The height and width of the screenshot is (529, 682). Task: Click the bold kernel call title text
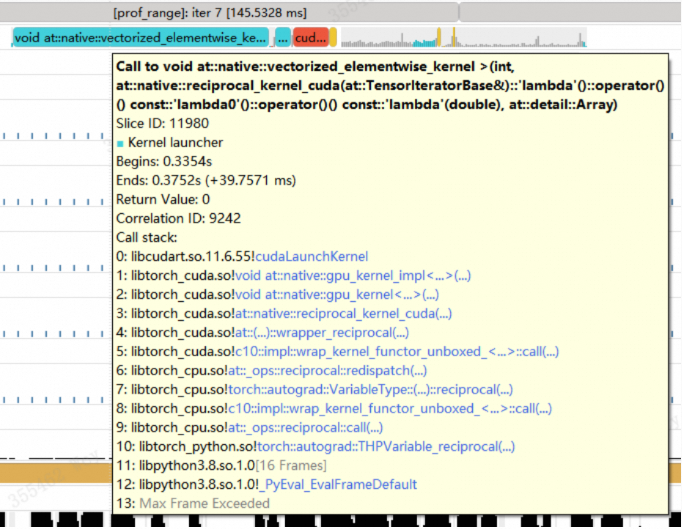pos(390,85)
